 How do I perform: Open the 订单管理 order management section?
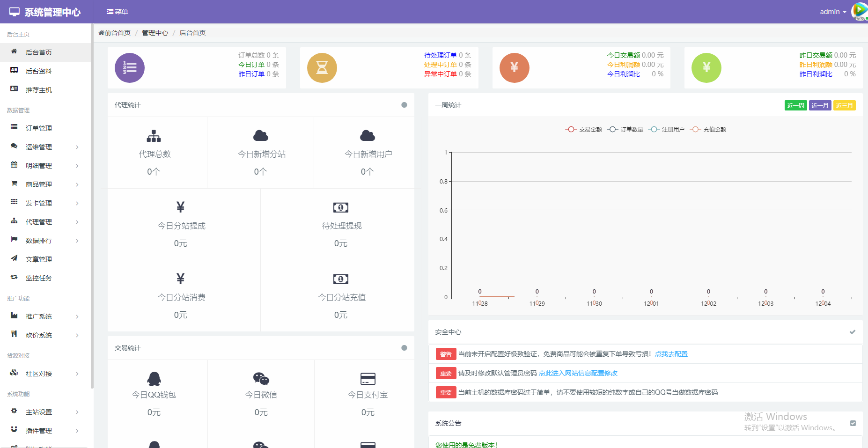click(x=39, y=128)
